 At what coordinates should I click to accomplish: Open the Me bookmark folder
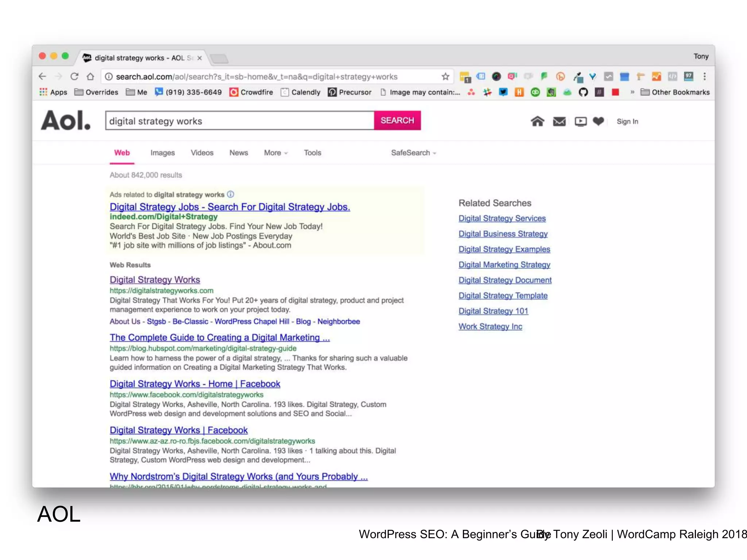pyautogui.click(x=136, y=92)
